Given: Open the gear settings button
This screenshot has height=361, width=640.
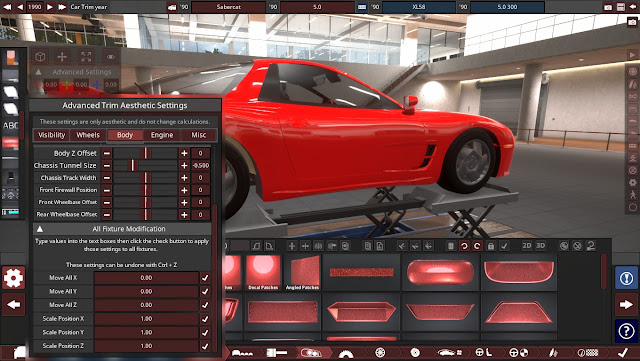Looking at the screenshot, I should pyautogui.click(x=13, y=278).
